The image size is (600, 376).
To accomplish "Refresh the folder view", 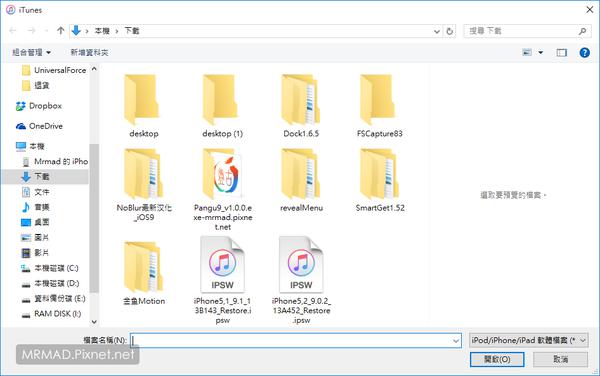I will pos(450,31).
